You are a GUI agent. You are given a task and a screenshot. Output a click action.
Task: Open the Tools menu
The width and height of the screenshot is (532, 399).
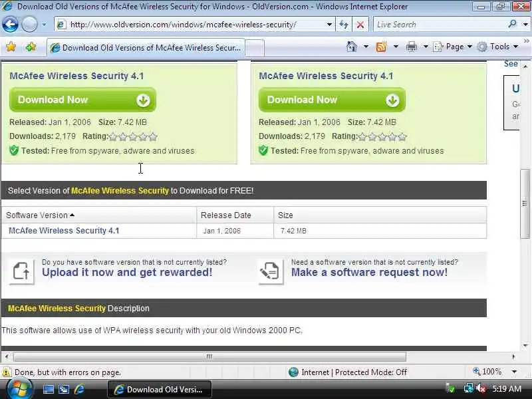[x=497, y=47]
